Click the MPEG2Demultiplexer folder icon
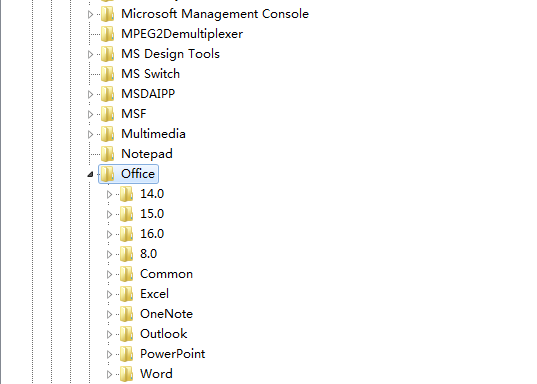Image resolution: width=537 pixels, height=384 pixels. [x=108, y=34]
